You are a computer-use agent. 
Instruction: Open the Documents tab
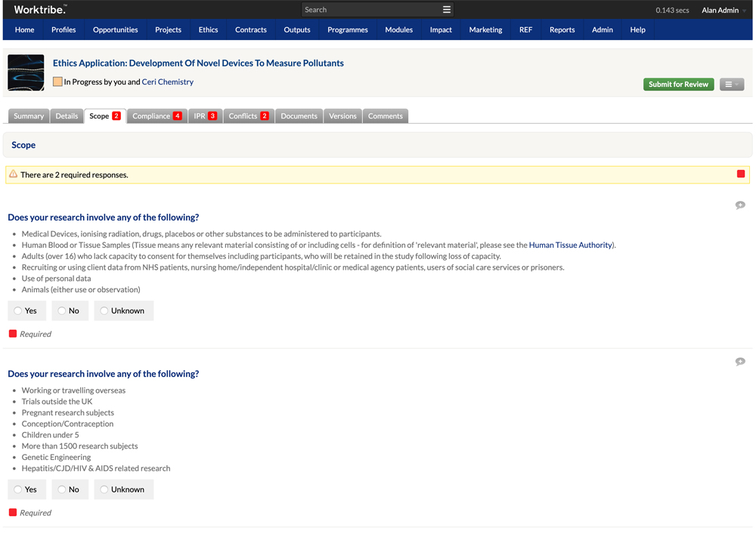tap(299, 116)
